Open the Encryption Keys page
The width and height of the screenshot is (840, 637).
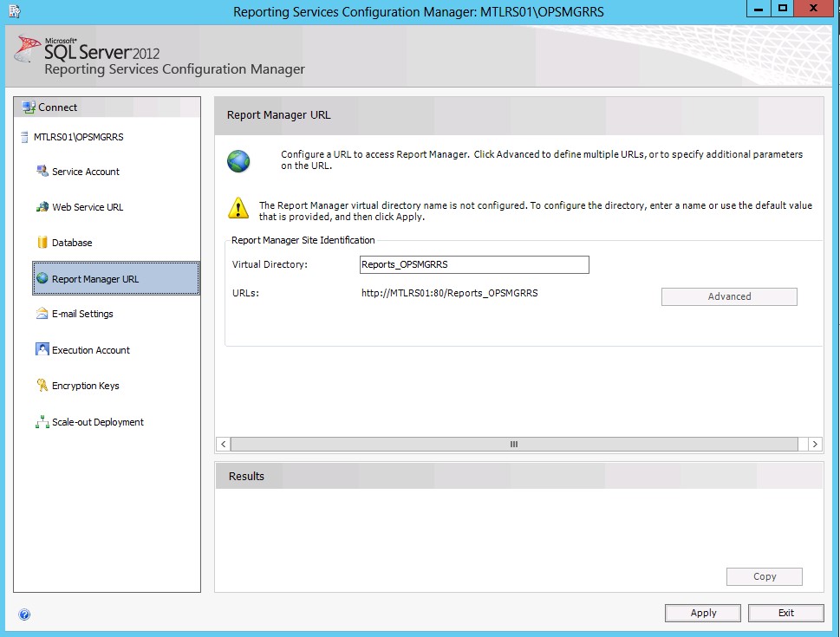pos(86,386)
